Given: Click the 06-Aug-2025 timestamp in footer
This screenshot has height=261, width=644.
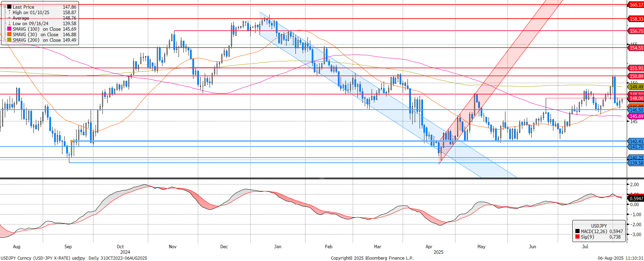Looking at the screenshot, I should [x=620, y=258].
